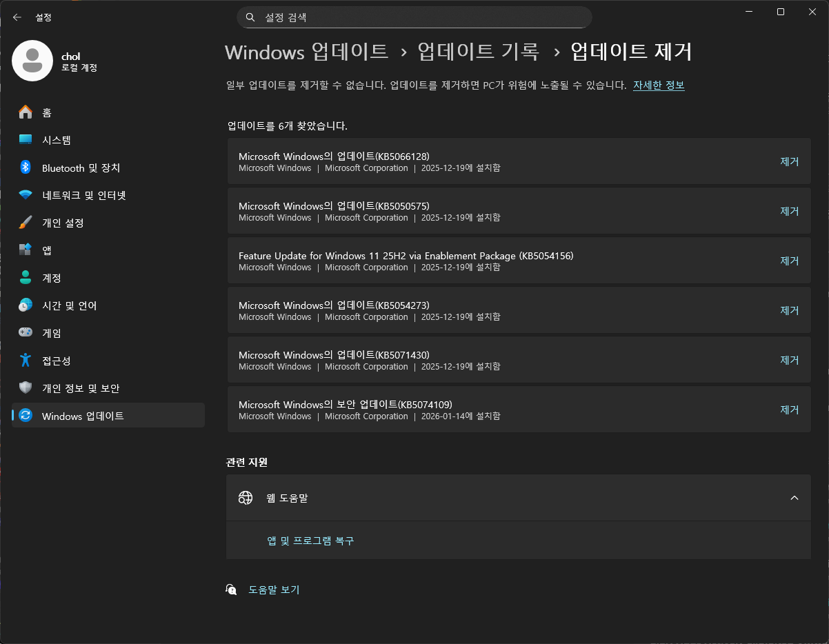Click the '관련 지원' heading
This screenshot has height=644, width=829.
247,462
